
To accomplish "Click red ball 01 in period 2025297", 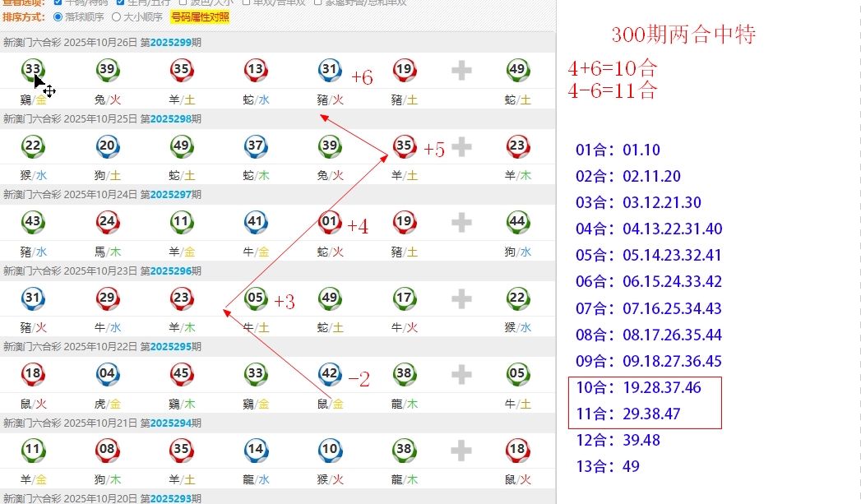I will pyautogui.click(x=330, y=222).
